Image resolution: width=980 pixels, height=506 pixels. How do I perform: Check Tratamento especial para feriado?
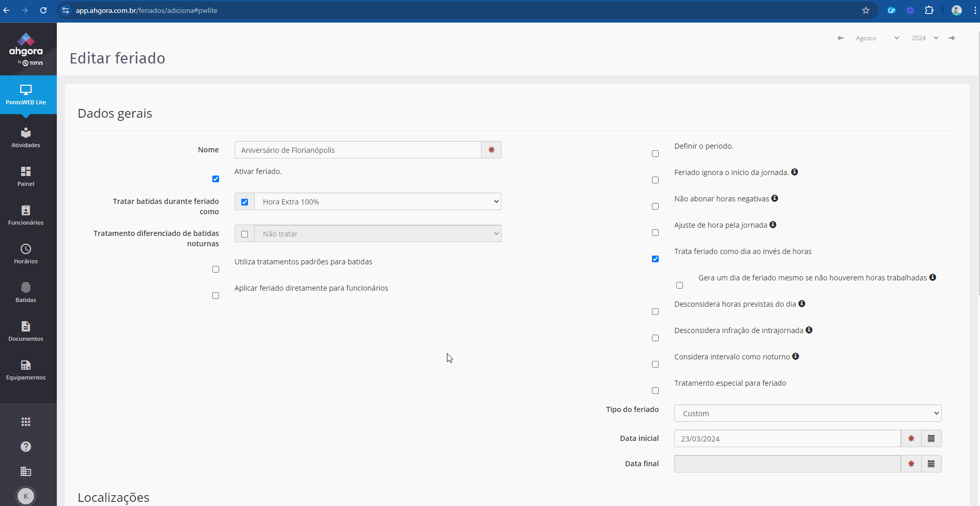[x=655, y=391]
